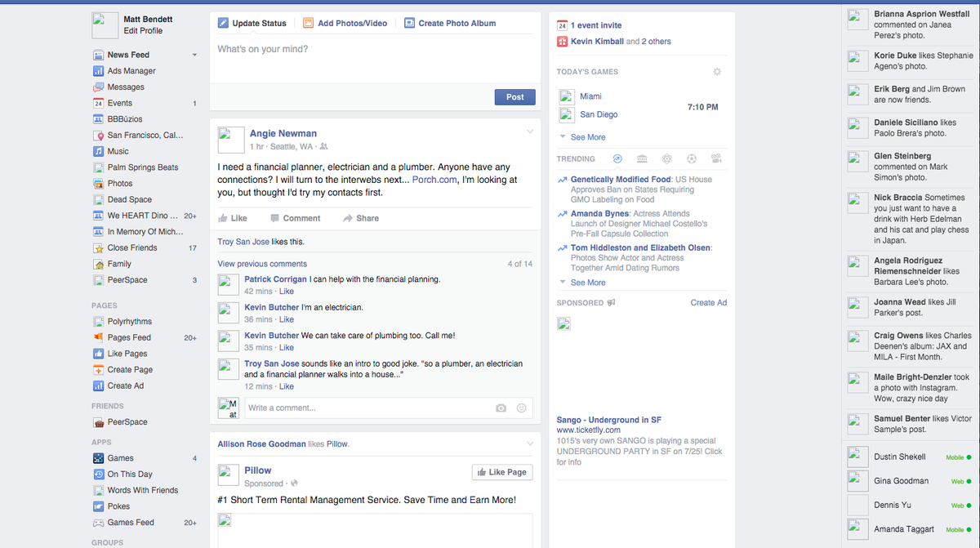This screenshot has height=548, width=980.
Task: Select the trending science icon
Action: point(666,159)
